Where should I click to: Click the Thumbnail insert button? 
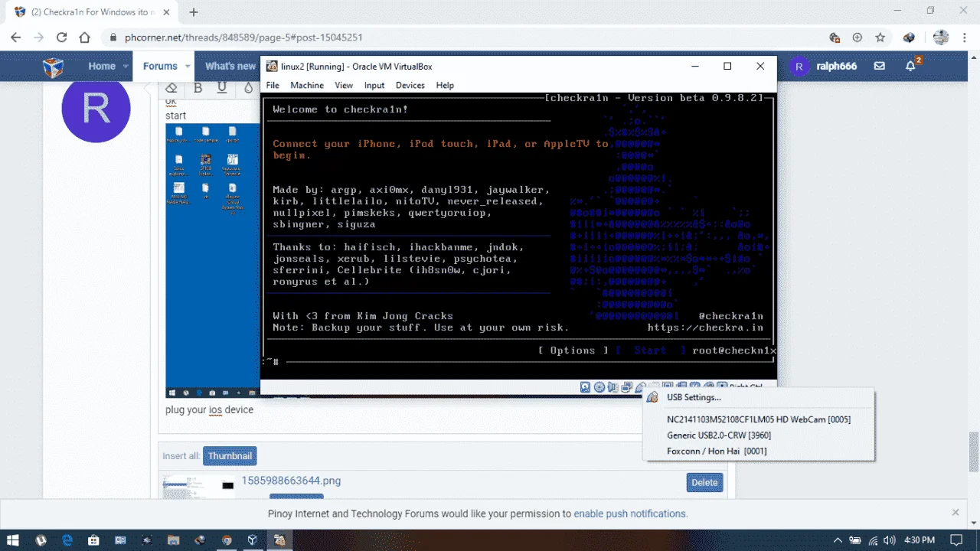coord(230,456)
